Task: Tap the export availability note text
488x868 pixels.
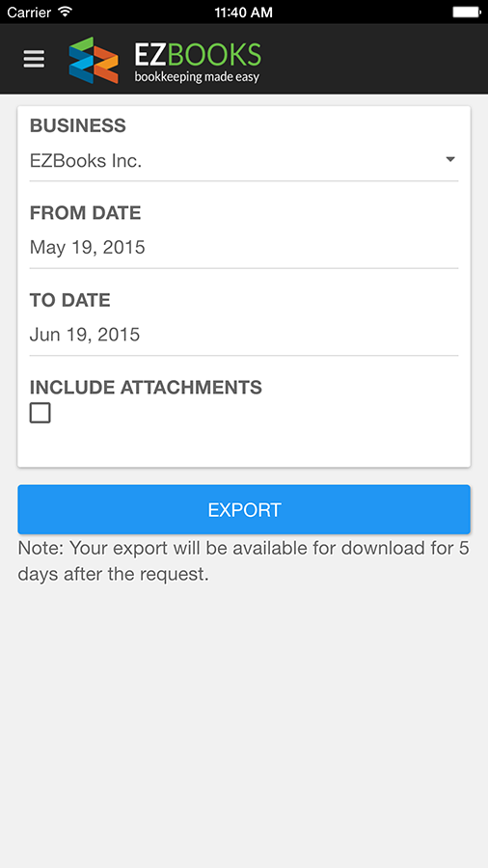Action: [x=243, y=561]
